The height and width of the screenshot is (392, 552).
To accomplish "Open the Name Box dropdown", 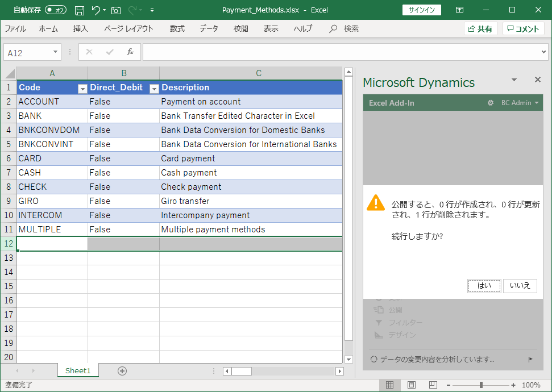I will (55, 52).
